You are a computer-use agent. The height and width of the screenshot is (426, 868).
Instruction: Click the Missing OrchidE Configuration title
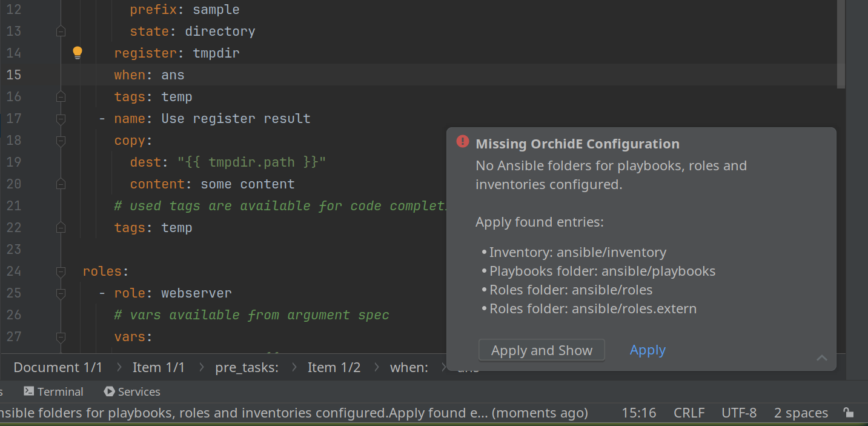click(577, 144)
